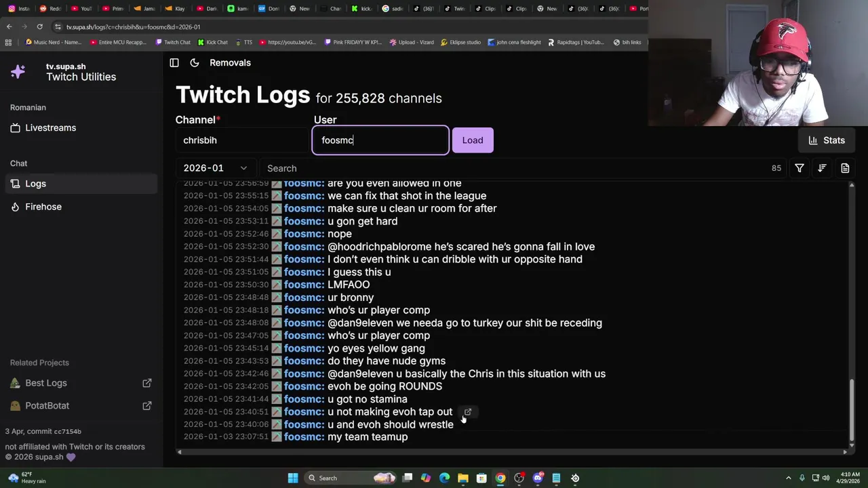This screenshot has height=488, width=868.
Task: Open the Music Nerd bookmark
Action: pos(53,42)
